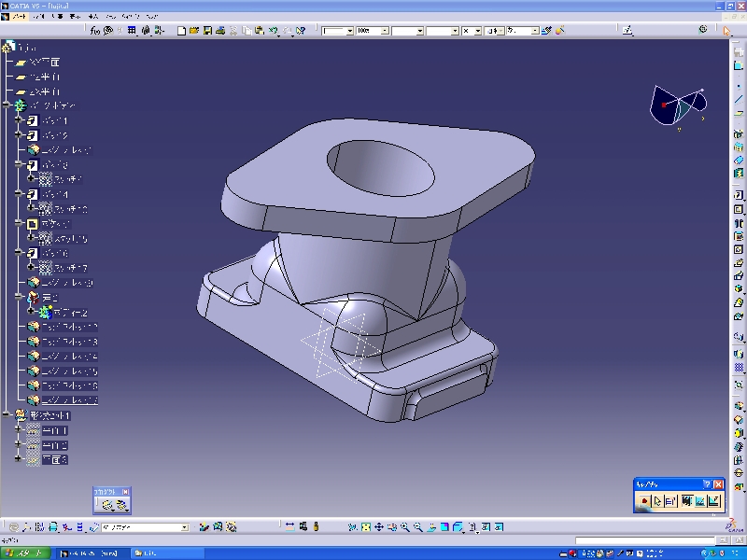Open the 100% transparency dropdown
The height and width of the screenshot is (560, 747).
pos(385,31)
